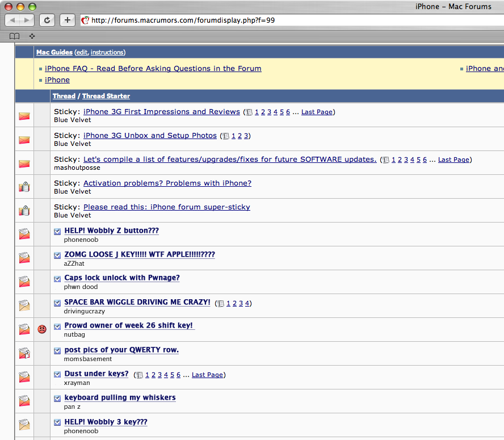Image resolution: width=504 pixels, height=440 pixels.
Task: Click the MacRumors favicon in address bar
Action: (x=85, y=20)
